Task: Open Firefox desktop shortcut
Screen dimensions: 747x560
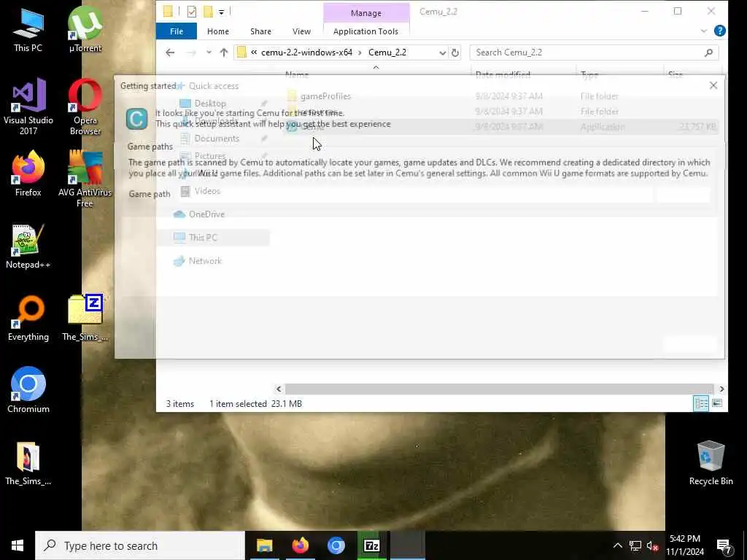Action: click(x=28, y=174)
